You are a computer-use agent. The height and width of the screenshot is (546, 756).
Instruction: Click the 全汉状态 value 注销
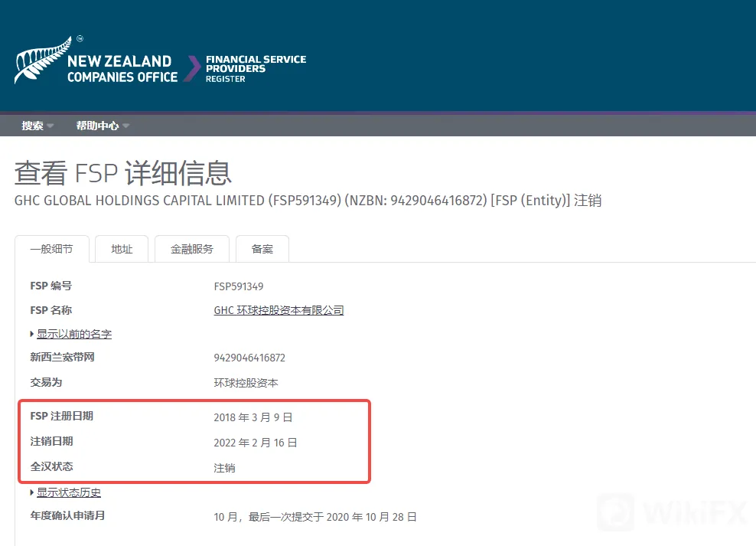224,468
